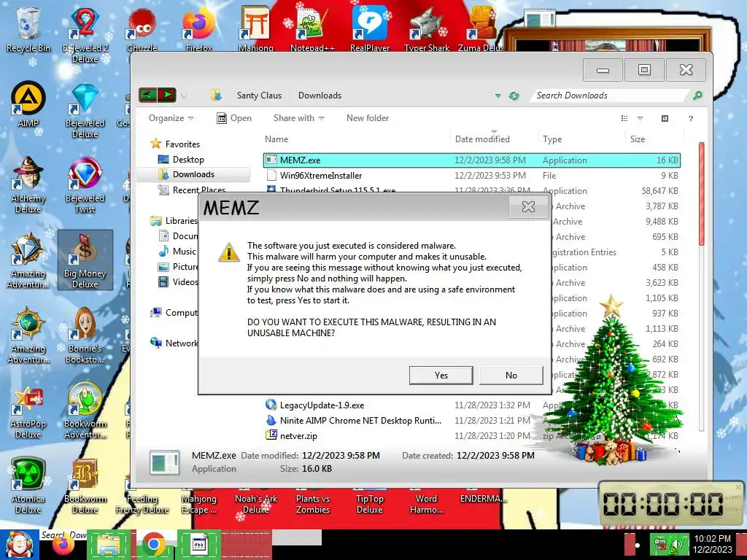Image resolution: width=747 pixels, height=560 pixels.
Task: Click Santy Claus breadcrumb segment
Action: click(x=259, y=96)
